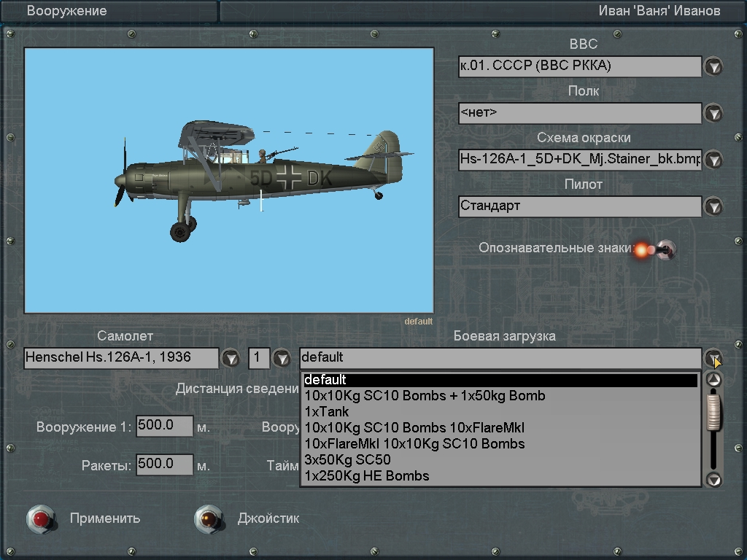
Task: Open the Самолет aircraft dropdown arrow
Action: click(231, 358)
